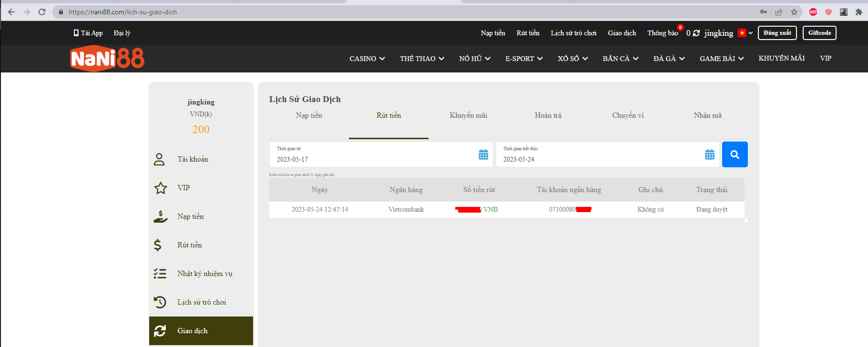Click the VIP star icon in sidebar

(161, 188)
